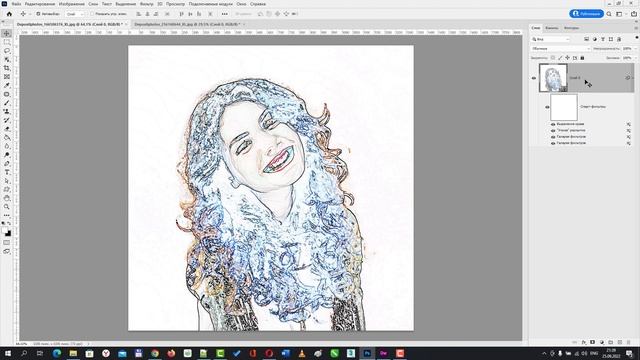The image size is (640, 360).
Task: Toggle visibility of Умная резкость filter
Action: (x=553, y=131)
